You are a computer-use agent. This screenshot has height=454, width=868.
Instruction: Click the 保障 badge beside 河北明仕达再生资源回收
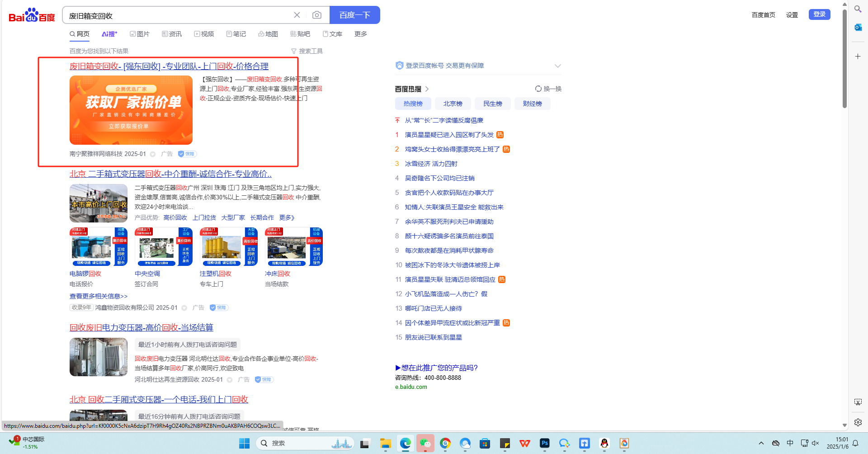pyautogui.click(x=264, y=379)
